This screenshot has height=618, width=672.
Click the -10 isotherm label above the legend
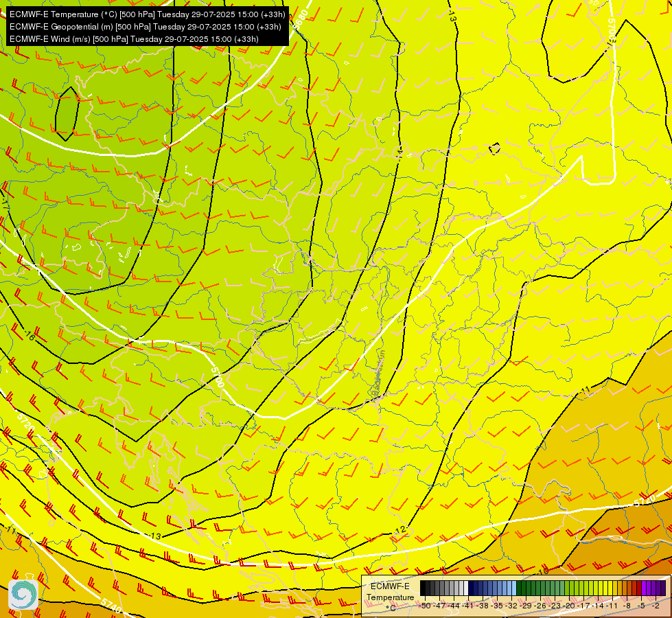tap(542, 572)
